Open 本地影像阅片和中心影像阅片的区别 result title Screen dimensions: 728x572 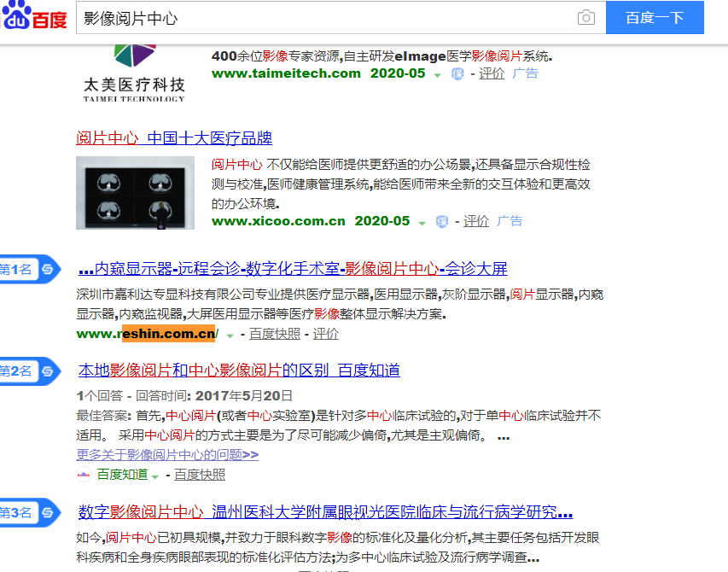click(x=239, y=370)
